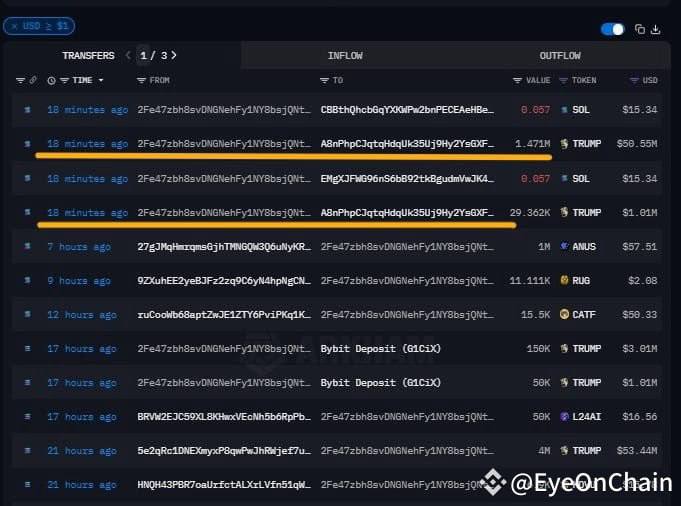
Task: Toggle the blue switch at top right
Action: point(612,29)
